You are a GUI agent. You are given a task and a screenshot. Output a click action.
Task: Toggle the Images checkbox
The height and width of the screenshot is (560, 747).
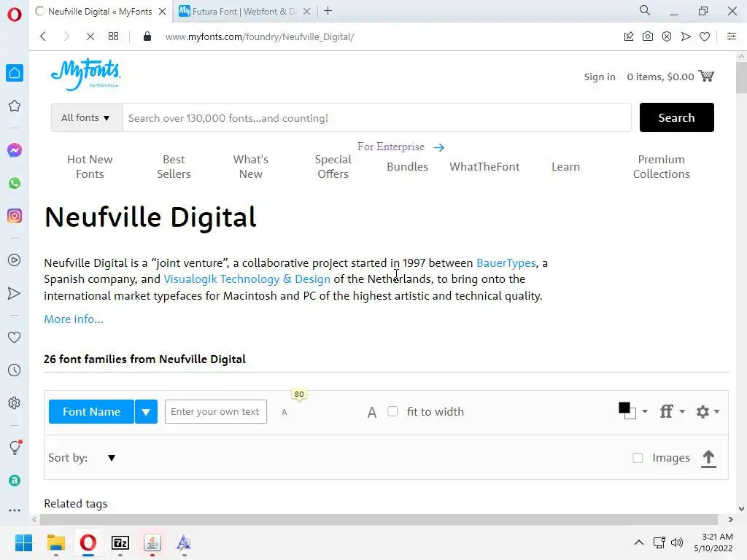(638, 458)
